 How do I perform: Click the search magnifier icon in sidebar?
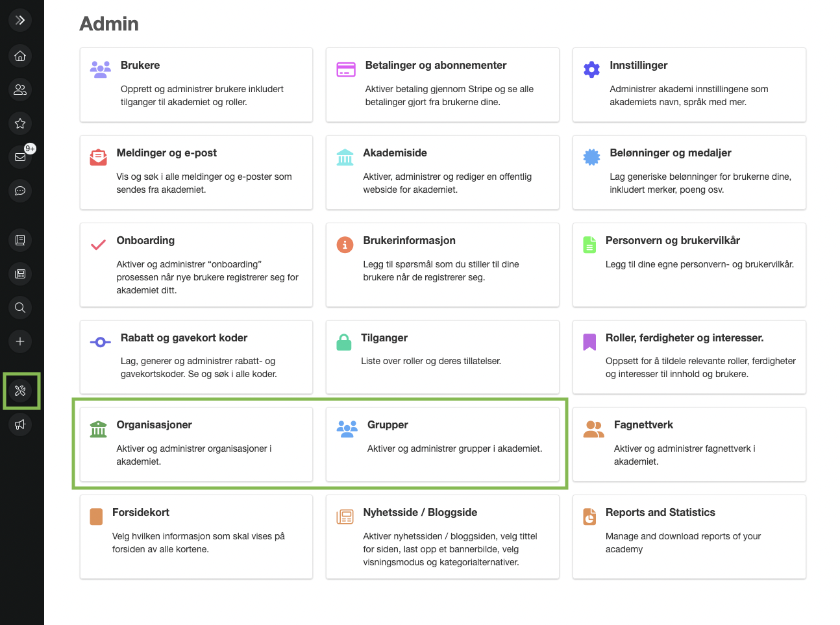[x=20, y=308]
